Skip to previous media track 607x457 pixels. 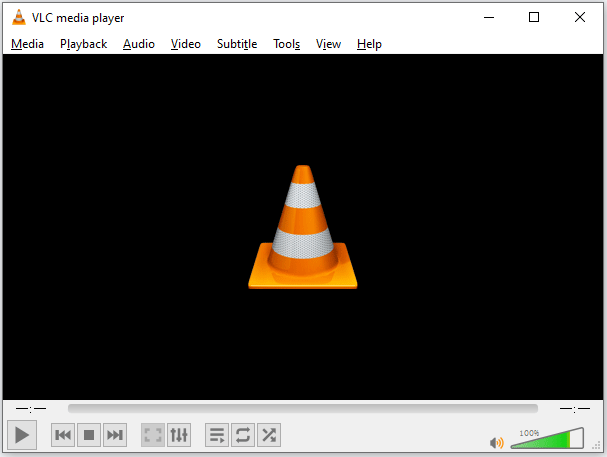(63, 435)
